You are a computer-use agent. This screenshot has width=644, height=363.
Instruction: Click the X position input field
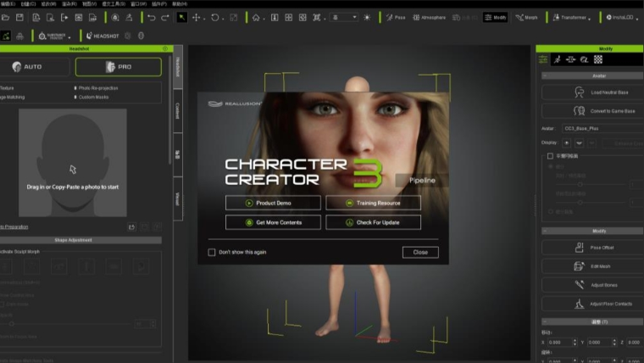560,342
